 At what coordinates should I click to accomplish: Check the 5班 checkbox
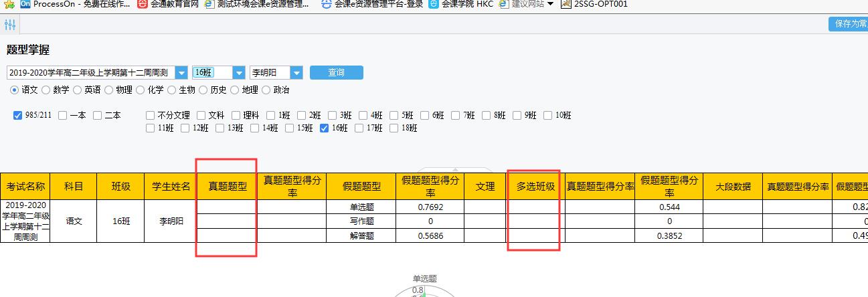(394, 115)
